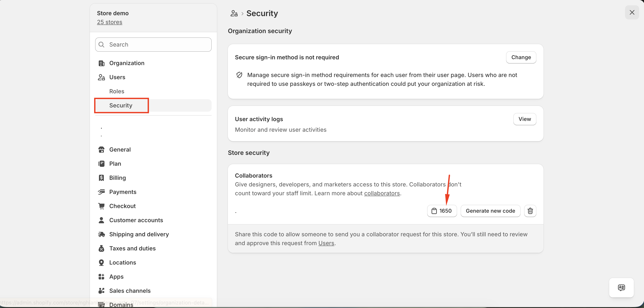The height and width of the screenshot is (308, 644).
Task: Open Sales channels settings
Action: coord(153,291)
